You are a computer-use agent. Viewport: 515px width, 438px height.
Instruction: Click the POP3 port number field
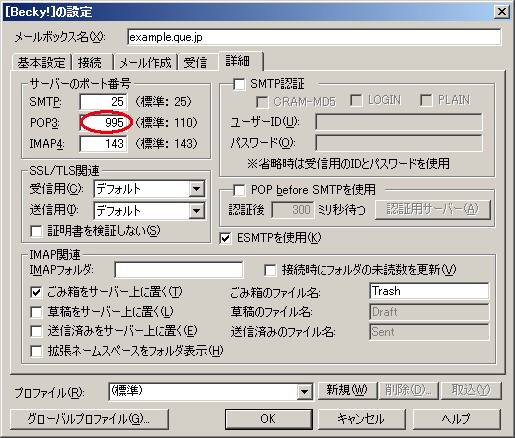[103, 123]
